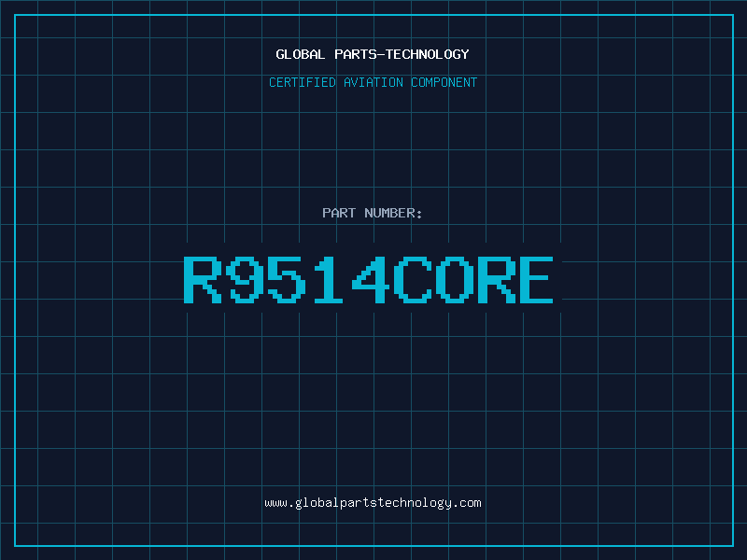
Task: Open the www.globalpartstechnology.com link
Action: point(373,503)
